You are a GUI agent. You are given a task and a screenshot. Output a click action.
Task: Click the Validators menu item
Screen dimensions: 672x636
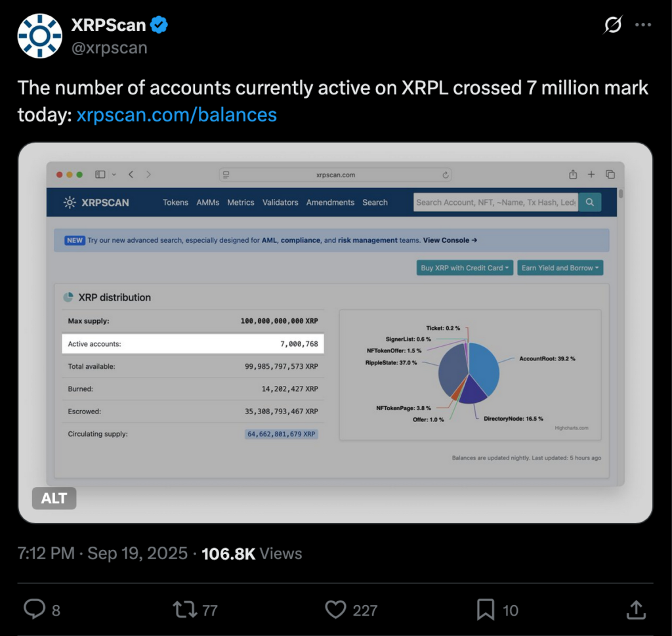(x=280, y=202)
